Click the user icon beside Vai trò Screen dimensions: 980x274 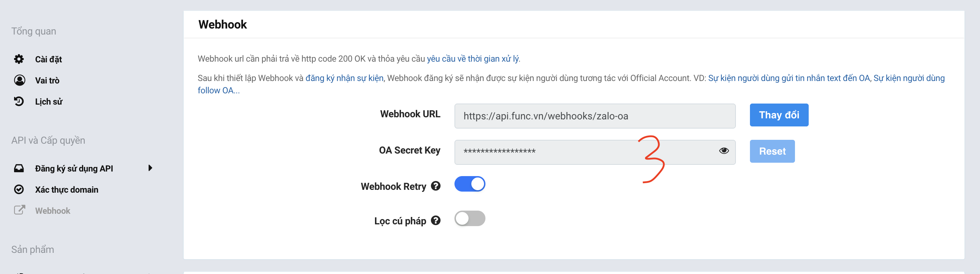click(19, 80)
